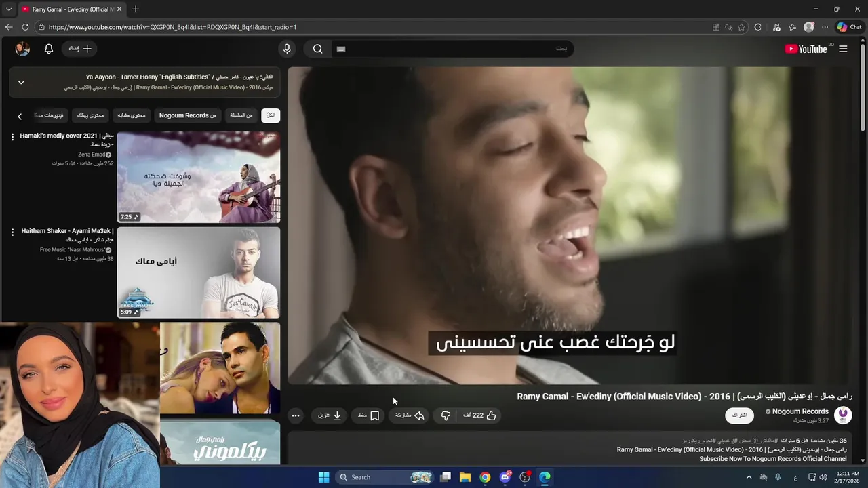Open Windows Start menu
Viewport: 868px width, 488px height.
323,477
